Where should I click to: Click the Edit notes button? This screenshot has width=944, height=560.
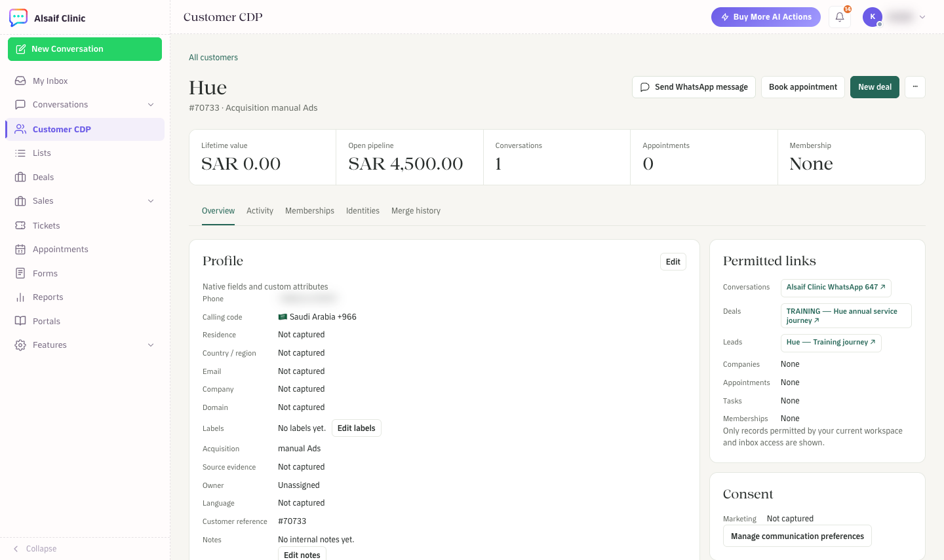(302, 555)
